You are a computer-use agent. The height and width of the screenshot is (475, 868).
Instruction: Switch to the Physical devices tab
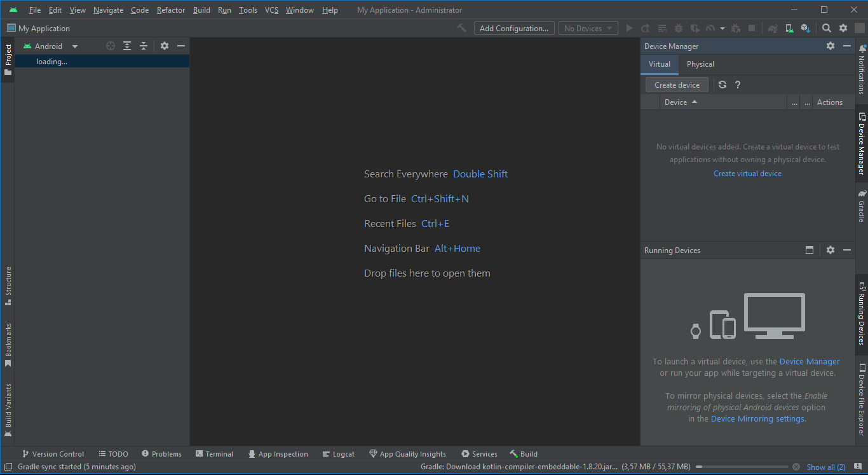pyautogui.click(x=700, y=64)
